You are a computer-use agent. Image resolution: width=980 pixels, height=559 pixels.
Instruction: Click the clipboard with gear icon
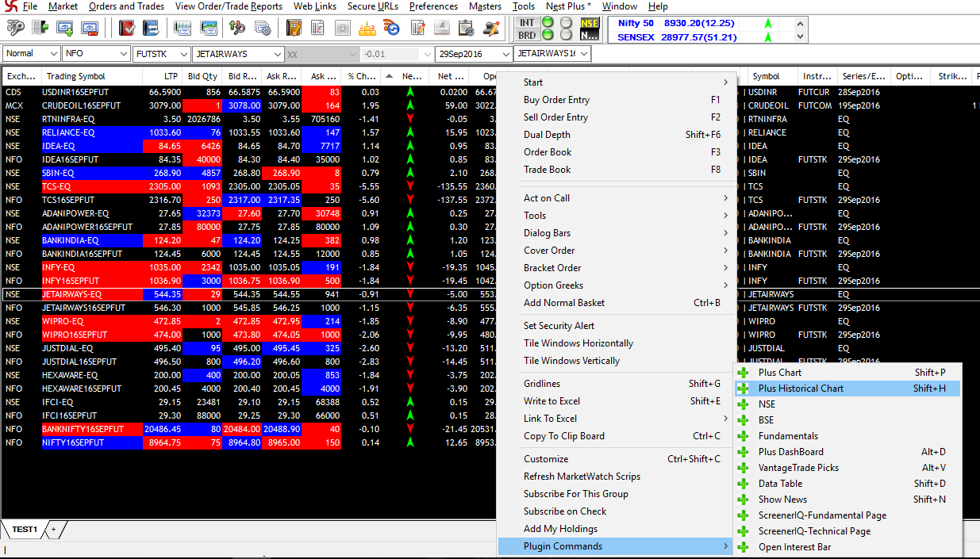coord(467,29)
